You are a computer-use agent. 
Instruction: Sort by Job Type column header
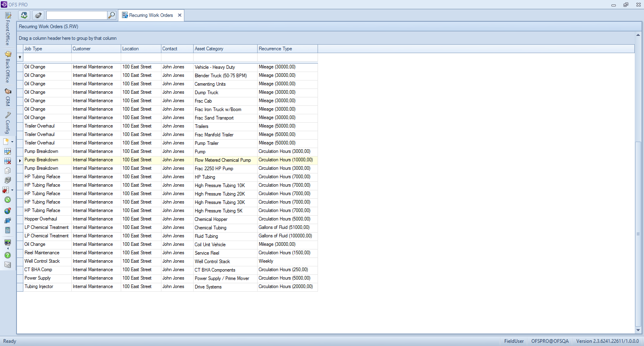[x=47, y=49]
